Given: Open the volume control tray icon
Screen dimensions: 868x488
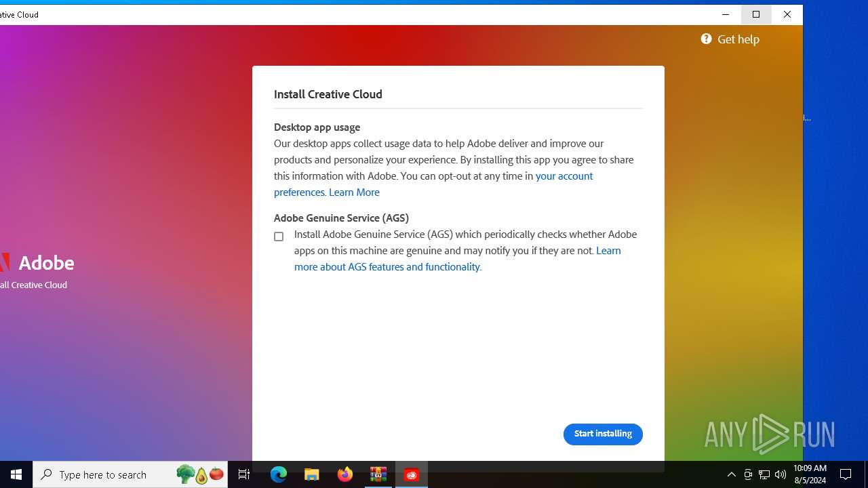Looking at the screenshot, I should (781, 474).
